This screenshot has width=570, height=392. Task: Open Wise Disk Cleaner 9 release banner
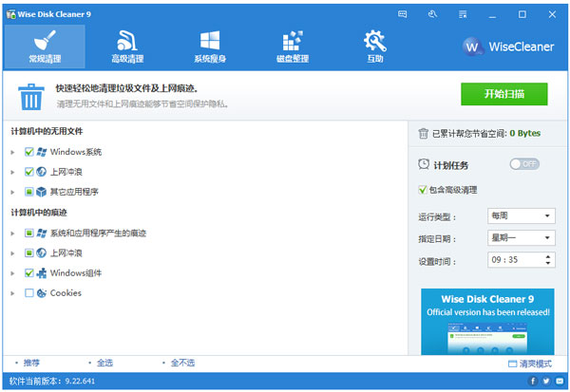point(487,322)
